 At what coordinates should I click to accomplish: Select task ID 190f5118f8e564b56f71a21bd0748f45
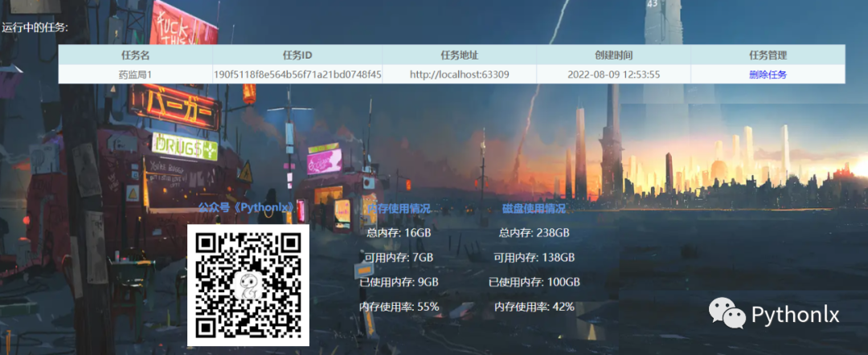297,75
